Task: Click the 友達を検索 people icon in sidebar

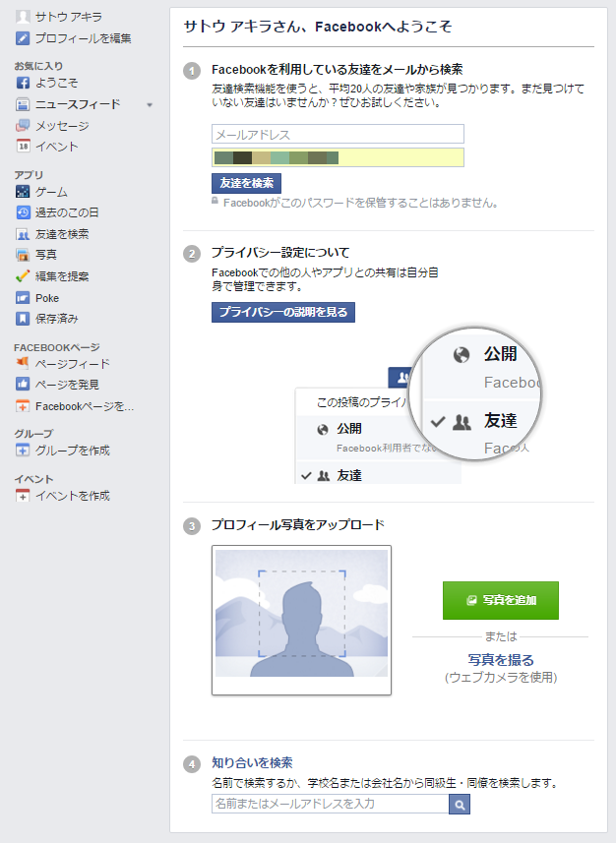Action: tap(23, 234)
